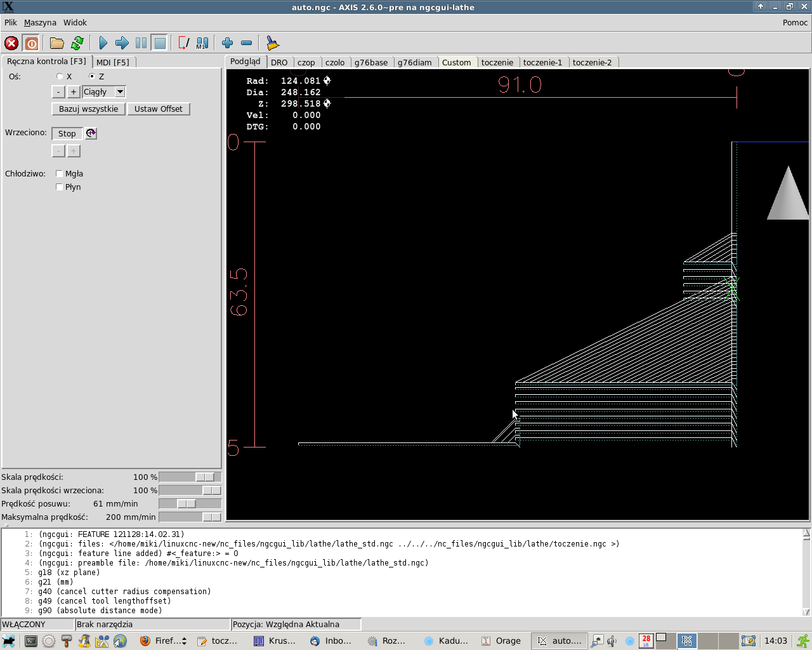Click Bazuj wszystkie button
The width and height of the screenshot is (812, 650).
(x=88, y=109)
